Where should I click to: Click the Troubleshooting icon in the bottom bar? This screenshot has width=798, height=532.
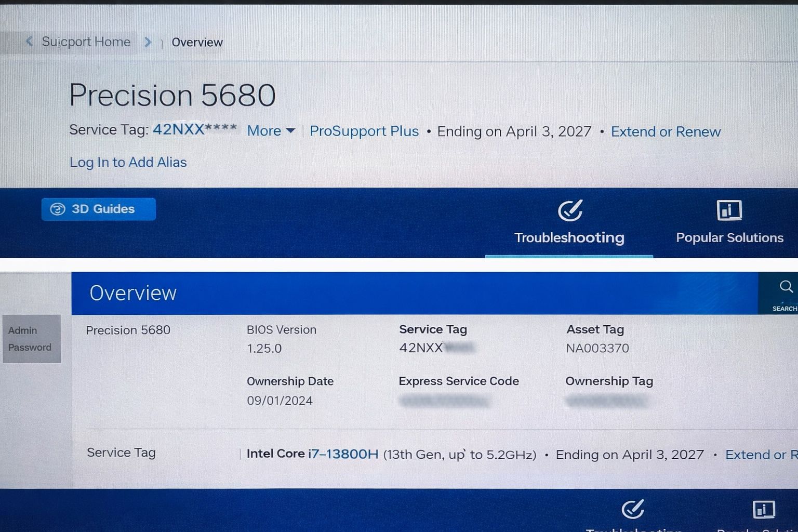click(633, 510)
